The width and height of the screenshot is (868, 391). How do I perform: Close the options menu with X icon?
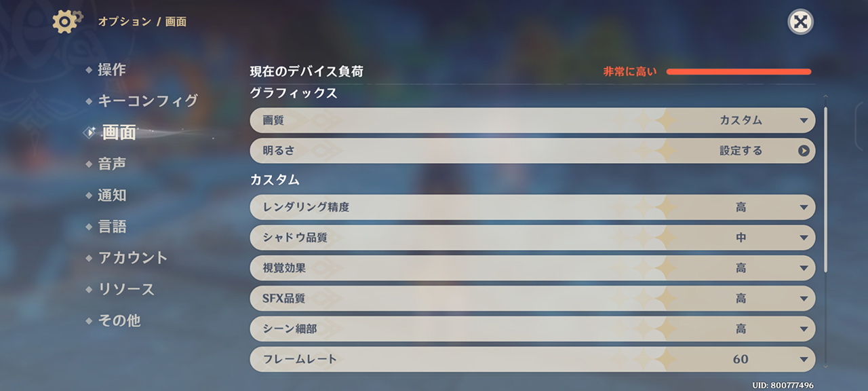[x=800, y=22]
